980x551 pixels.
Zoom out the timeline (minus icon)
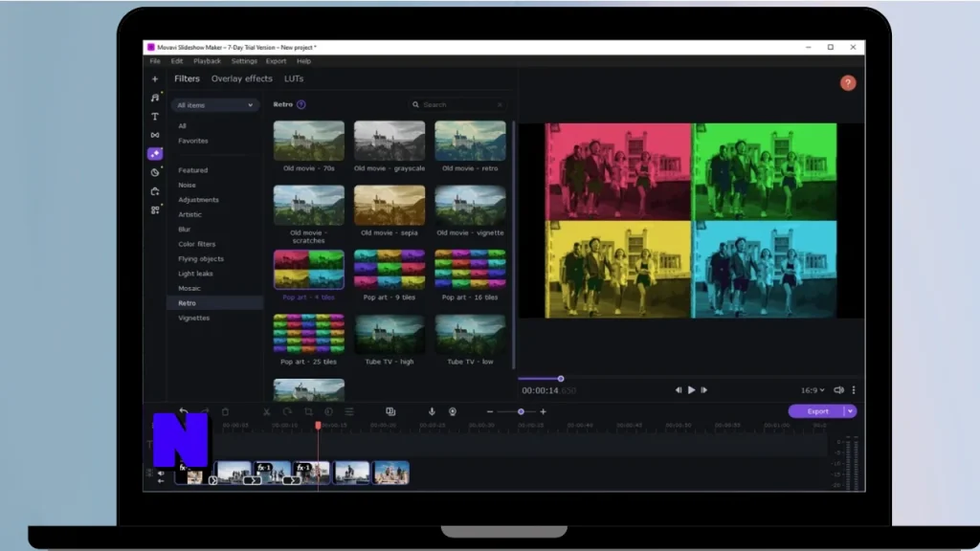(490, 411)
